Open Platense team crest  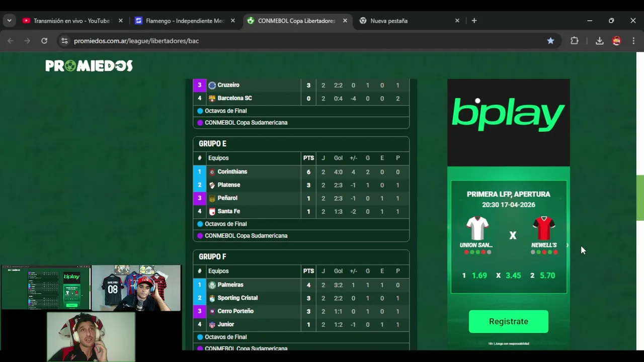212,185
